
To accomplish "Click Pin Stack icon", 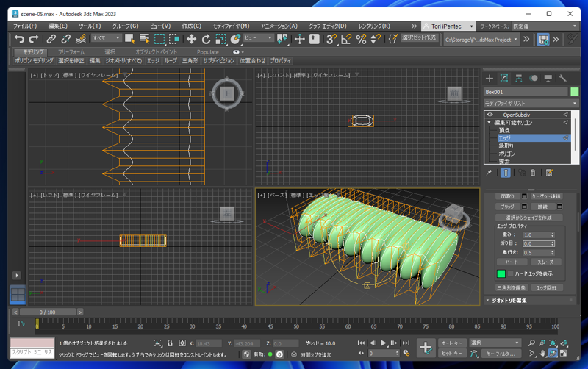I will tap(489, 173).
